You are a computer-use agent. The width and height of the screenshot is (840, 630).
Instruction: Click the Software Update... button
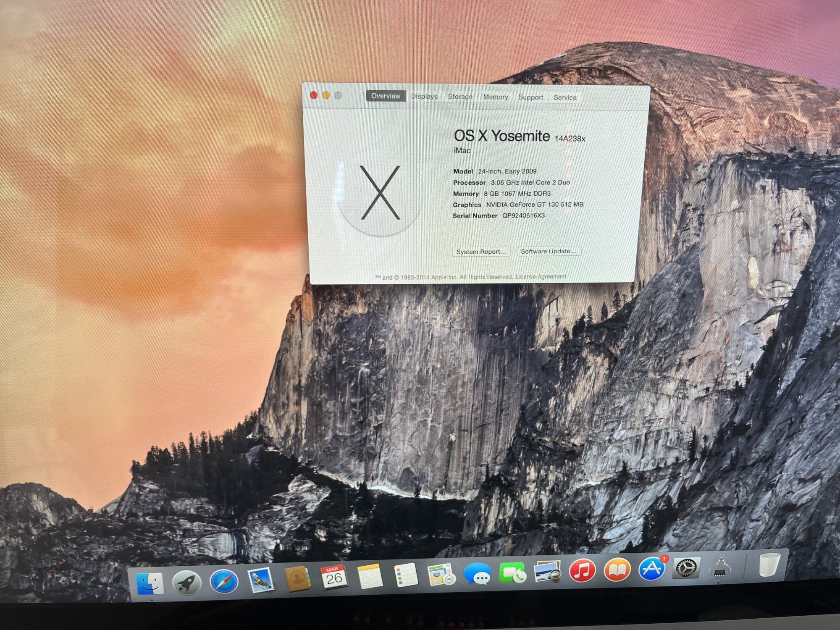pyautogui.click(x=549, y=251)
